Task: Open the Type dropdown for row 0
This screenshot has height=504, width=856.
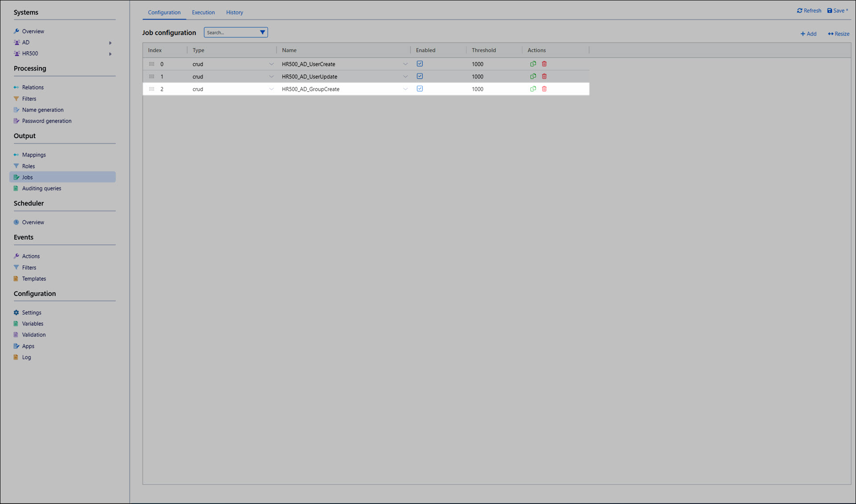Action: [271, 64]
